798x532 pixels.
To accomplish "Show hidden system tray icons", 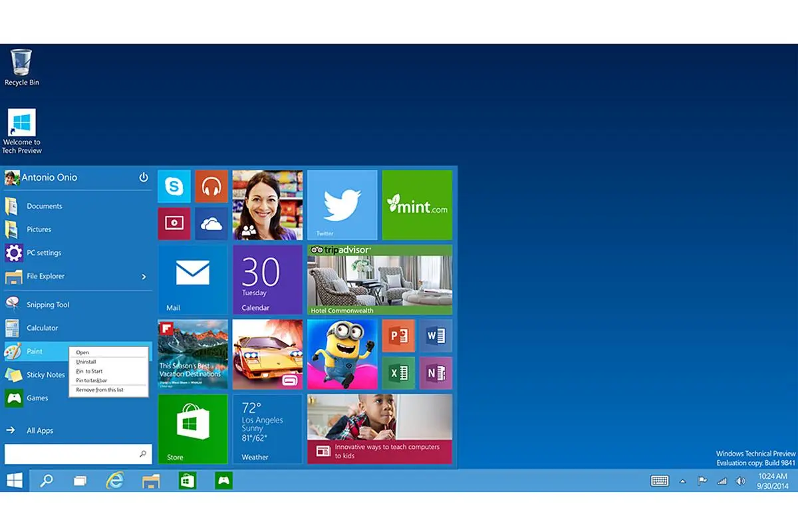I will pyautogui.click(x=682, y=481).
